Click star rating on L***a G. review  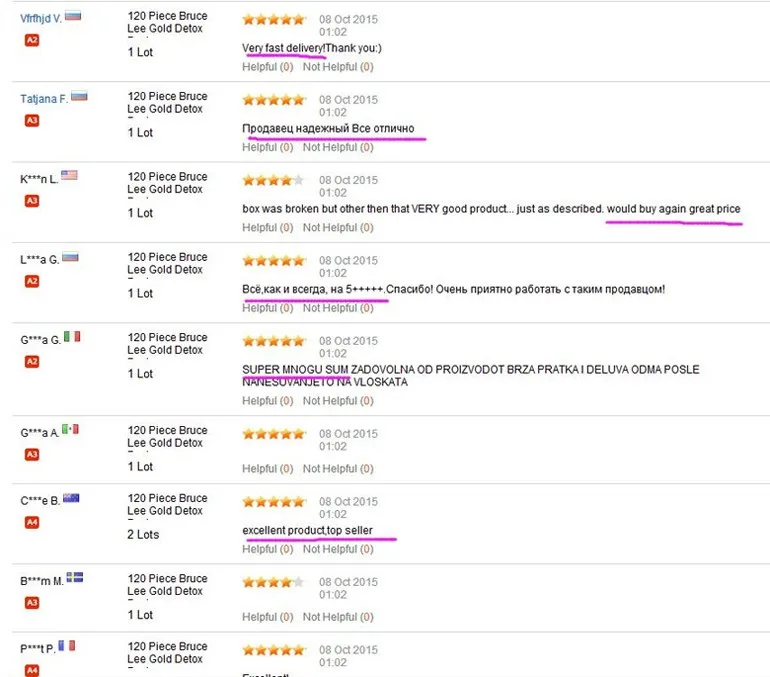pyautogui.click(x=274, y=261)
